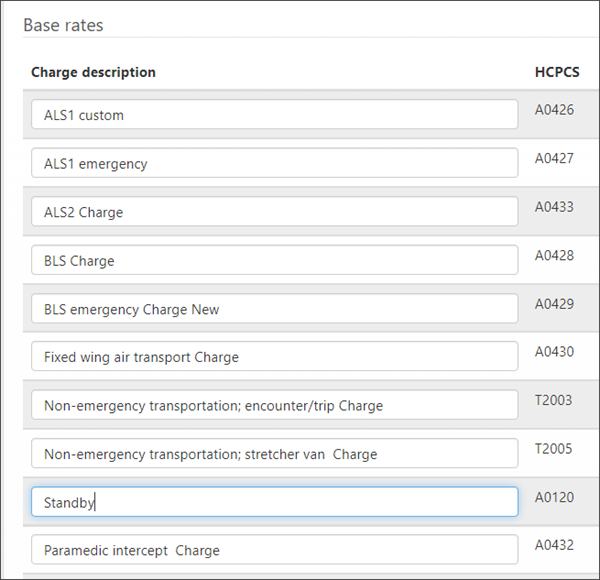Click into the BLS Charge field
The width and height of the screenshot is (600, 580).
pyautogui.click(x=274, y=260)
